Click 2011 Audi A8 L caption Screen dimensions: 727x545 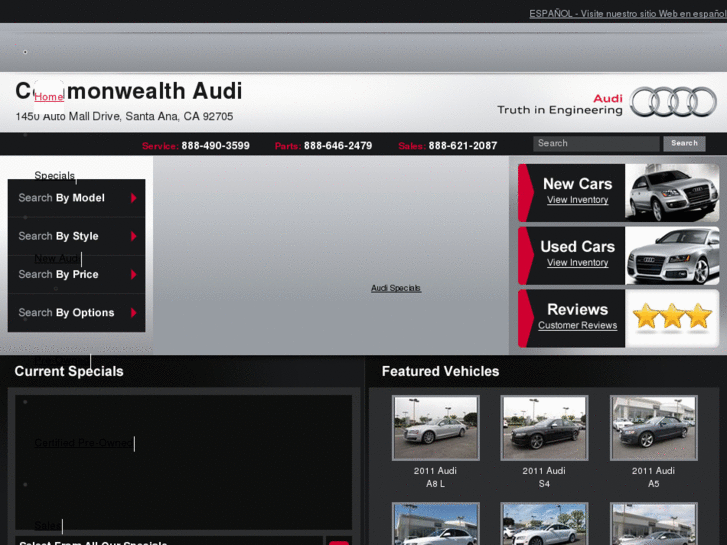[x=435, y=477]
